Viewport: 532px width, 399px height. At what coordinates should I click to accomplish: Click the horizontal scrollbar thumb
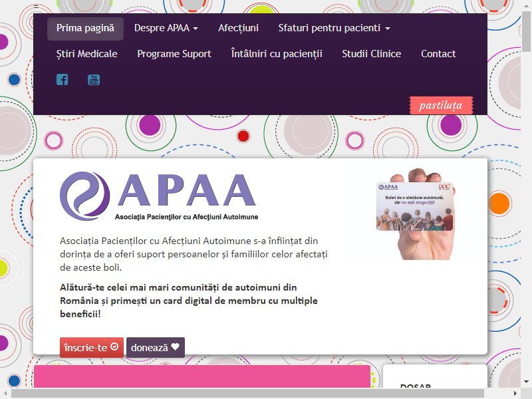click(x=247, y=394)
